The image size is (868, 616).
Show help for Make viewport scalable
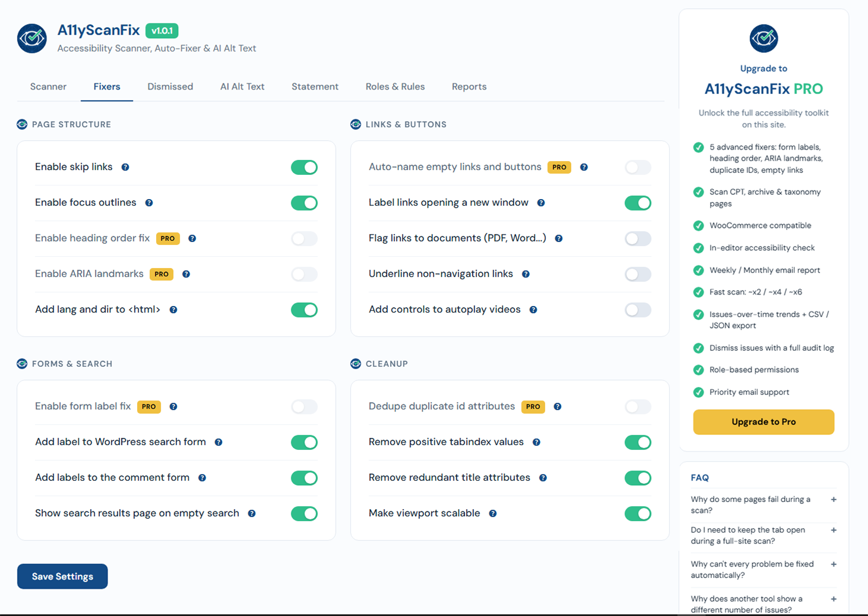pos(493,513)
